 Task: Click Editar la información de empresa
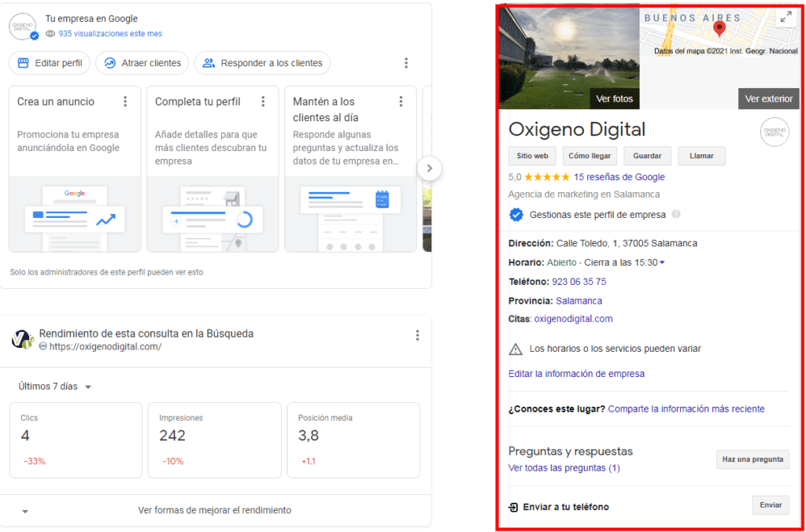tap(576, 374)
